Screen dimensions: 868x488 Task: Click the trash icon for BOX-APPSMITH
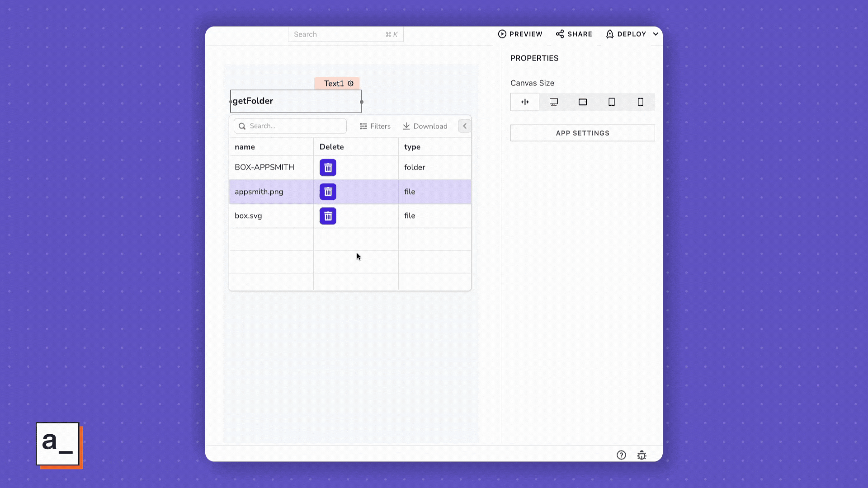pos(328,168)
